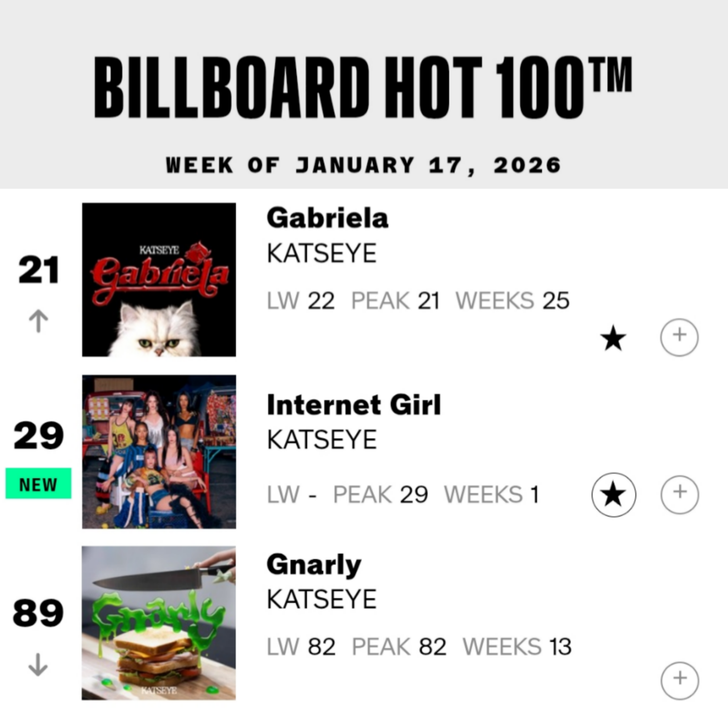The height and width of the screenshot is (716, 728).
Task: Open the Gabriela cover art thumbnail
Action: [x=159, y=279]
